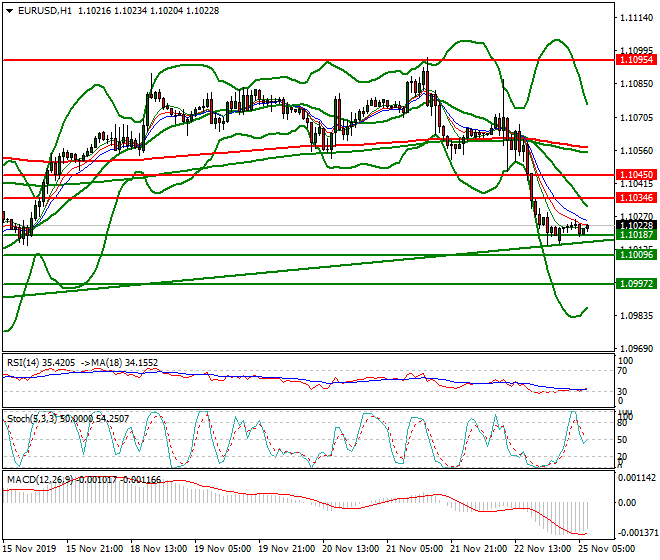The image size is (660, 560).
Task: Click the 1.10705 price scale value
Action: (x=637, y=117)
